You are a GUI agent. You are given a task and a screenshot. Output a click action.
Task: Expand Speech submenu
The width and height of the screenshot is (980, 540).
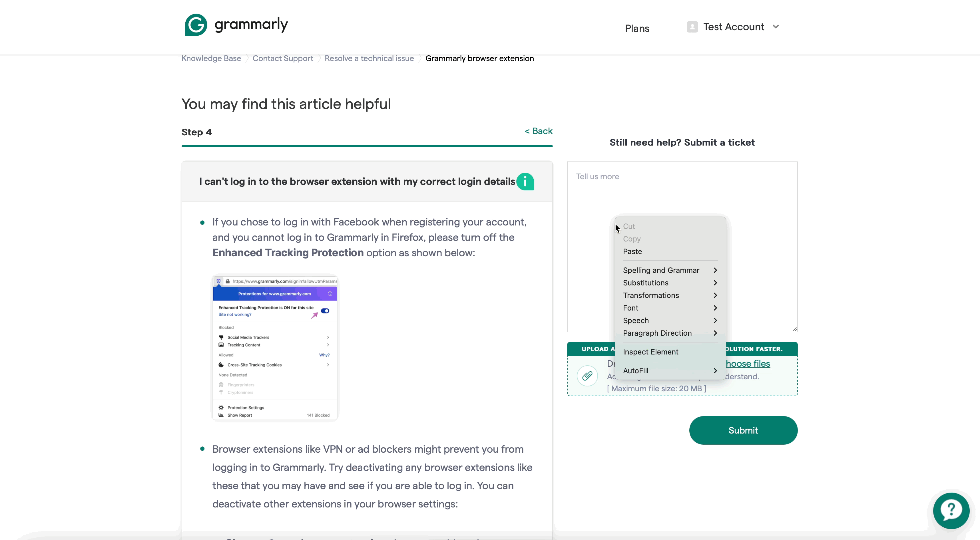pos(670,320)
